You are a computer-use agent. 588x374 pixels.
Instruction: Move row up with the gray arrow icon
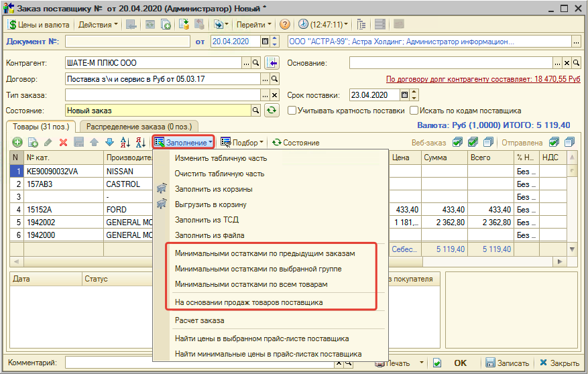[94, 142]
